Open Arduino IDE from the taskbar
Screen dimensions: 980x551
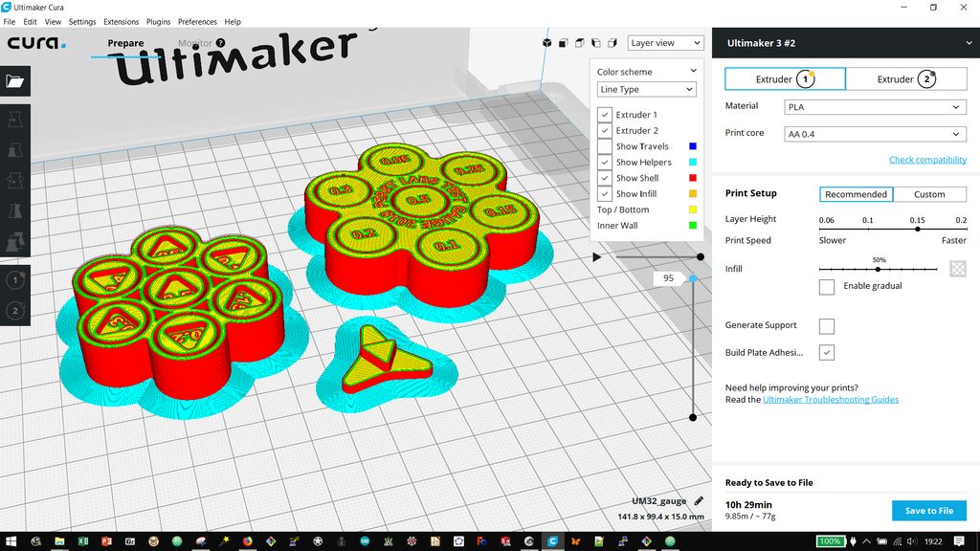365,541
